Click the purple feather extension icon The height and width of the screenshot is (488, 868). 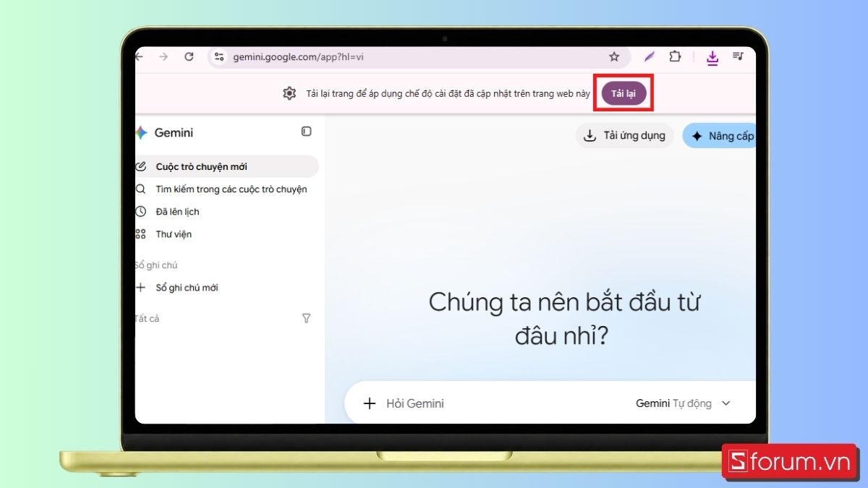tap(650, 56)
